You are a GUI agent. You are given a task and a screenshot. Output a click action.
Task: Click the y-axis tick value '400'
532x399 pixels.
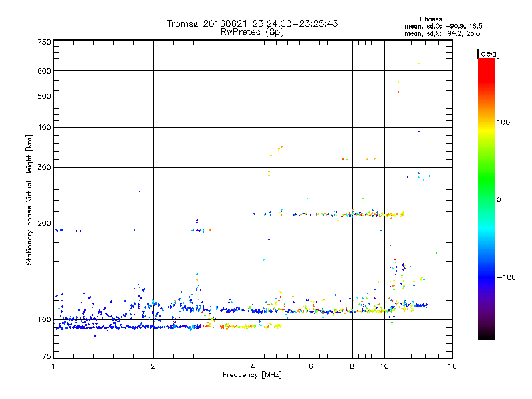45,127
